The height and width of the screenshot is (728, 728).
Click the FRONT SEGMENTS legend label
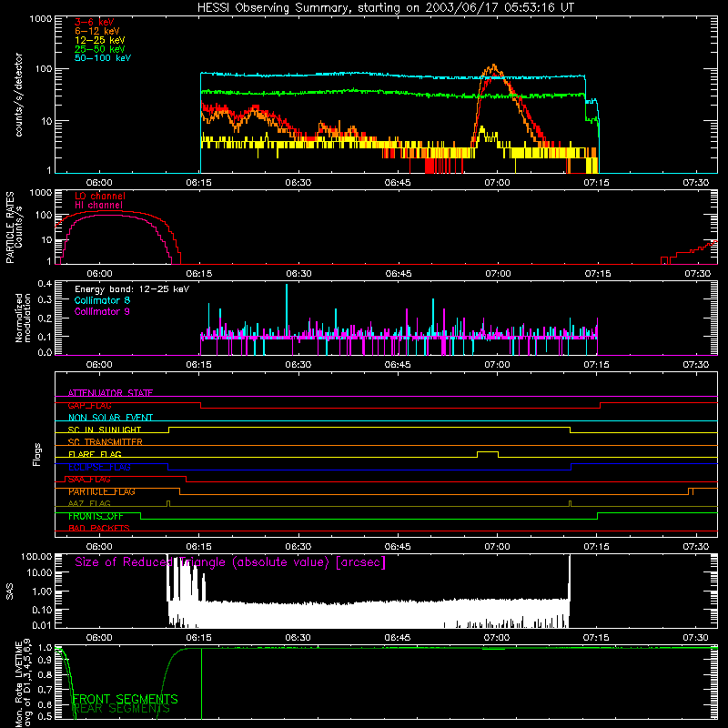pos(125,699)
